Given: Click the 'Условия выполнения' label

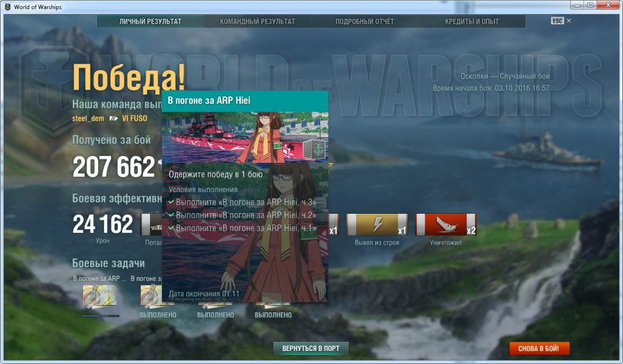Looking at the screenshot, I should 203,190.
